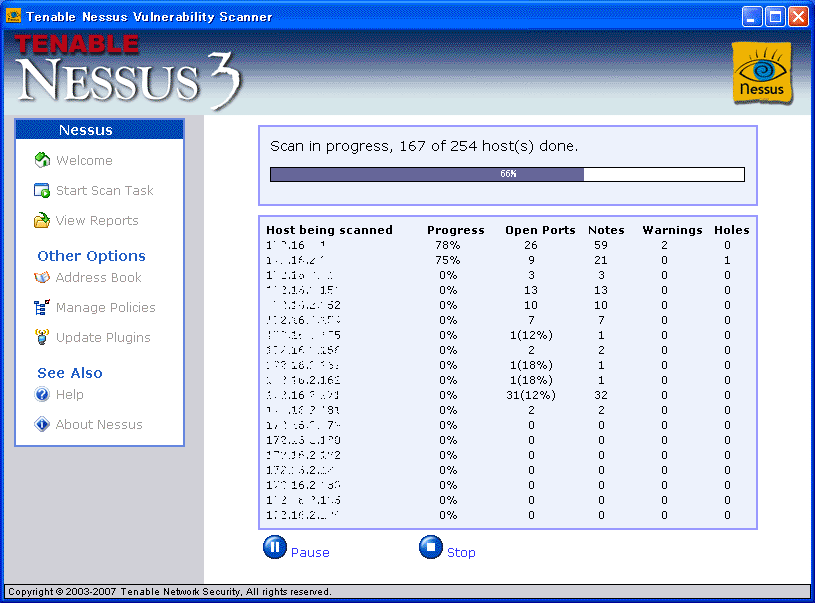Click the round blue Stop icon
Viewport: 815px width, 603px height.
(x=431, y=547)
